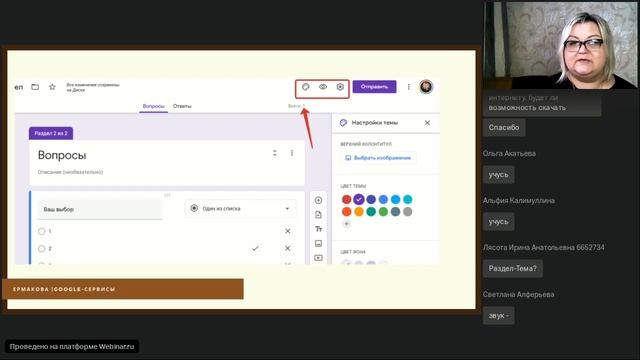Open the move-to-folder icon
Viewport: 640px width, 360px height.
tap(35, 87)
